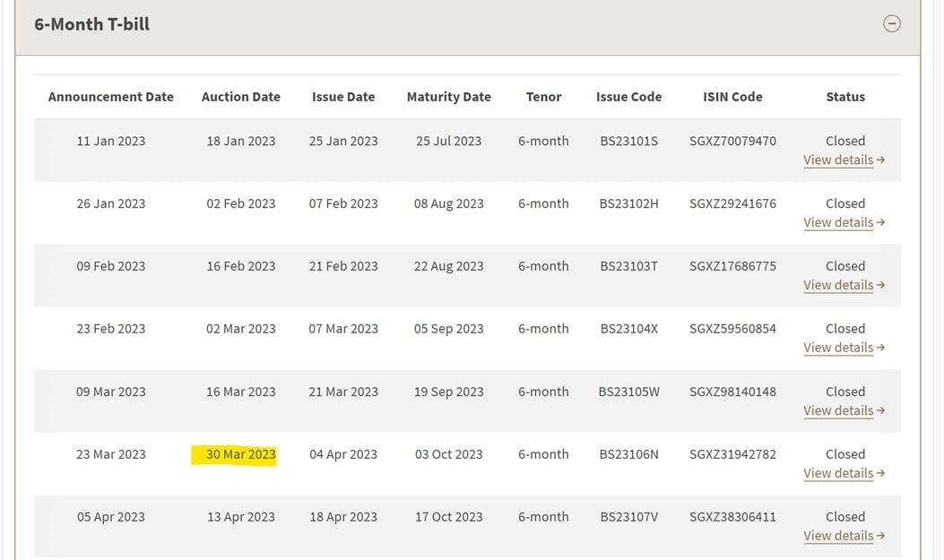Select announcement date 09 Mar 2023

tap(111, 392)
